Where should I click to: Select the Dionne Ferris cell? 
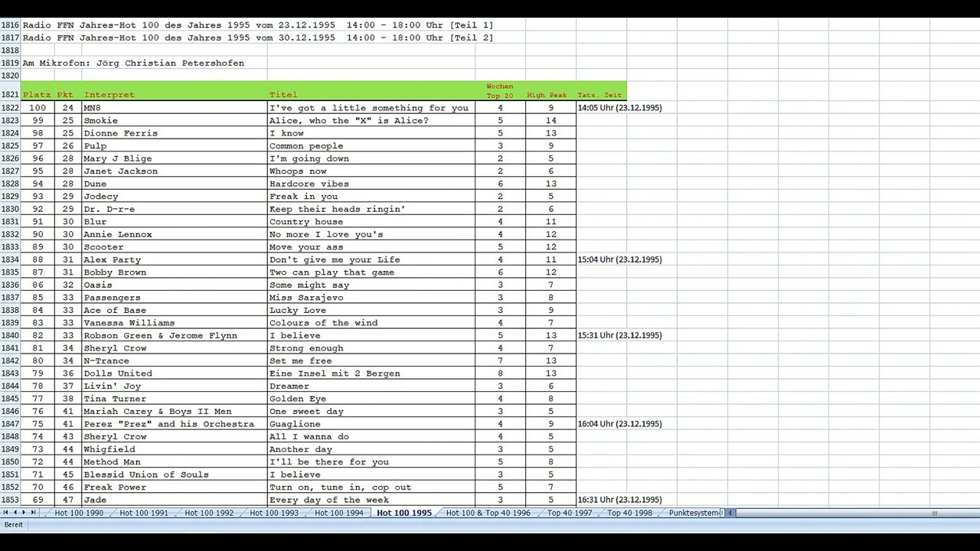coord(175,133)
